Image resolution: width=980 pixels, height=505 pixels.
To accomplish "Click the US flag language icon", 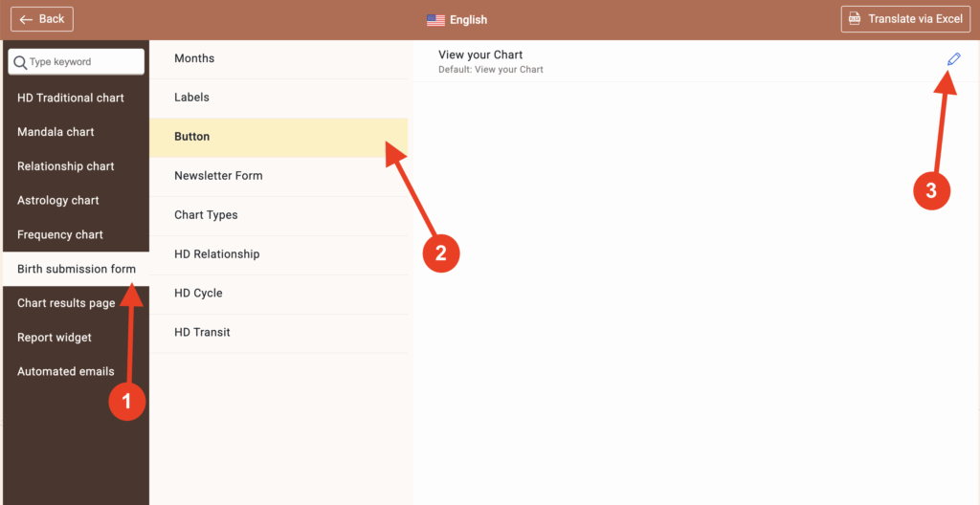I will click(x=435, y=19).
